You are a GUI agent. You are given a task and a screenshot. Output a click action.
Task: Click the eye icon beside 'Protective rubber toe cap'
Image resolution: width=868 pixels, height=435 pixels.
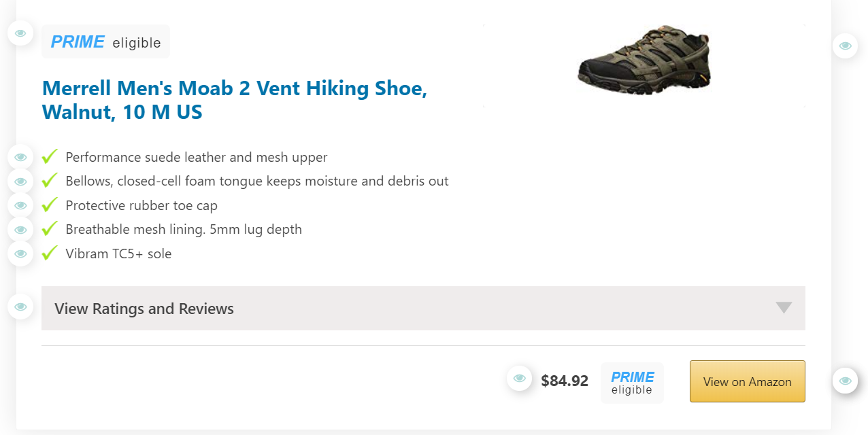pos(20,205)
